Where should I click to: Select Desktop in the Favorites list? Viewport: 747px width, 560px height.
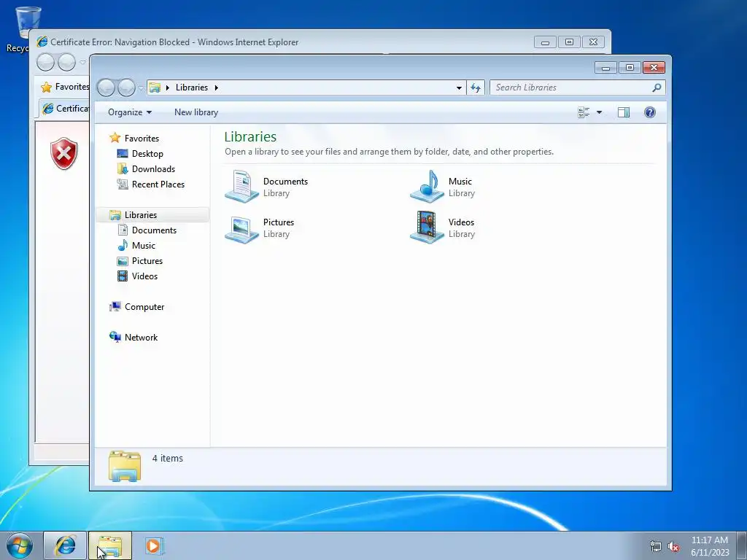pos(147,154)
